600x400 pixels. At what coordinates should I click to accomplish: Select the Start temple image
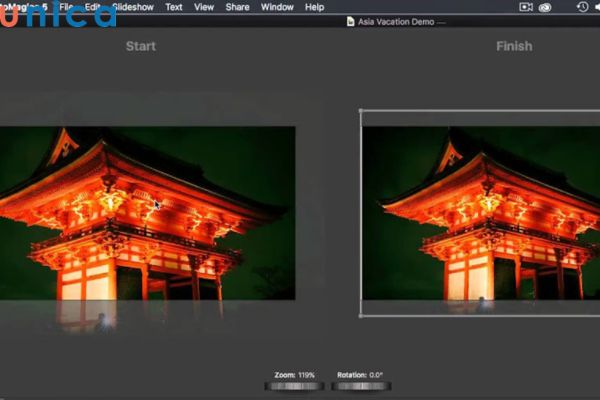pyautogui.click(x=147, y=213)
